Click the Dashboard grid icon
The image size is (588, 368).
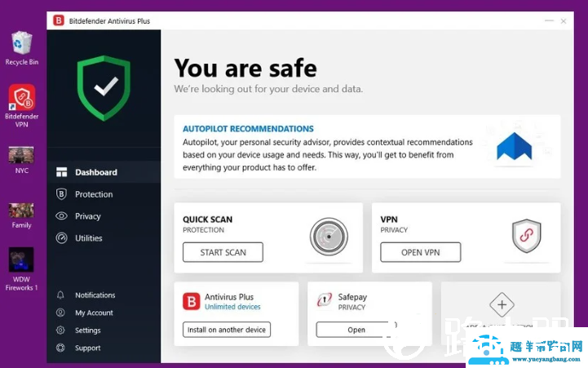click(61, 172)
